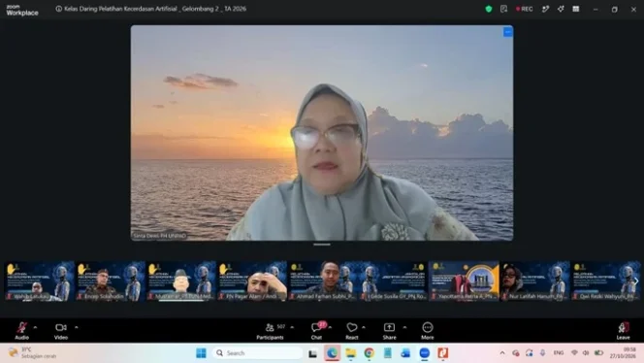This screenshot has height=363, width=644.
Task: Show next participants with right arrow
Action: pyautogui.click(x=636, y=281)
